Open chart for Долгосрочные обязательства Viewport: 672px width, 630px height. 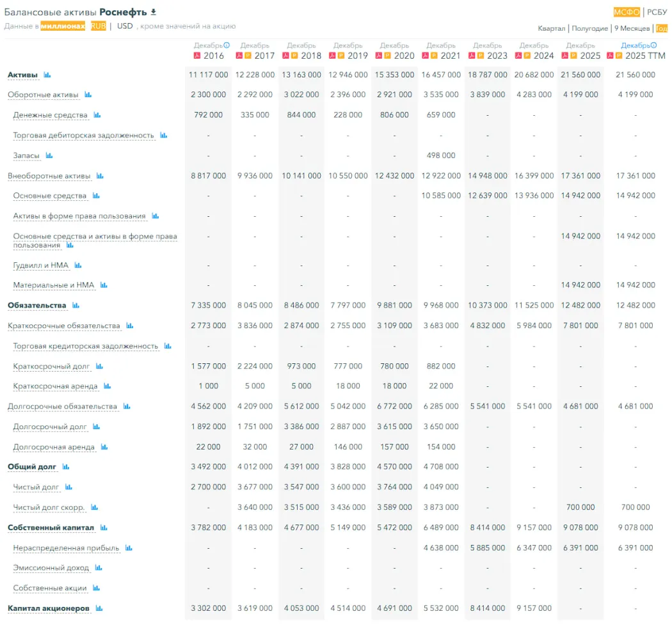point(127,406)
